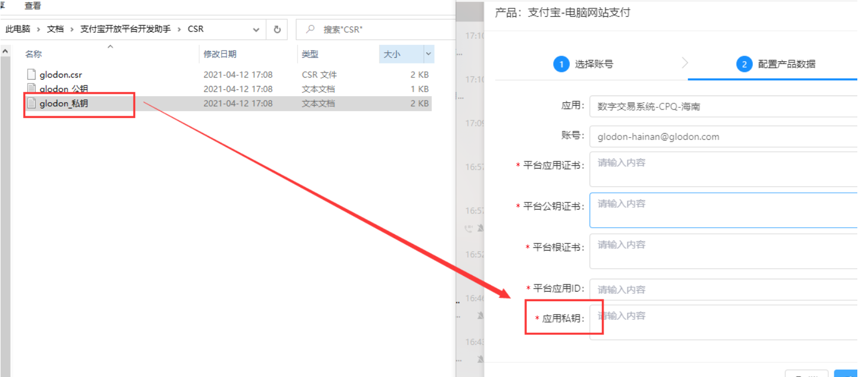Screen dimensions: 868x377
Task: Click the glodon_公钥 text document icon
Action: click(x=31, y=89)
